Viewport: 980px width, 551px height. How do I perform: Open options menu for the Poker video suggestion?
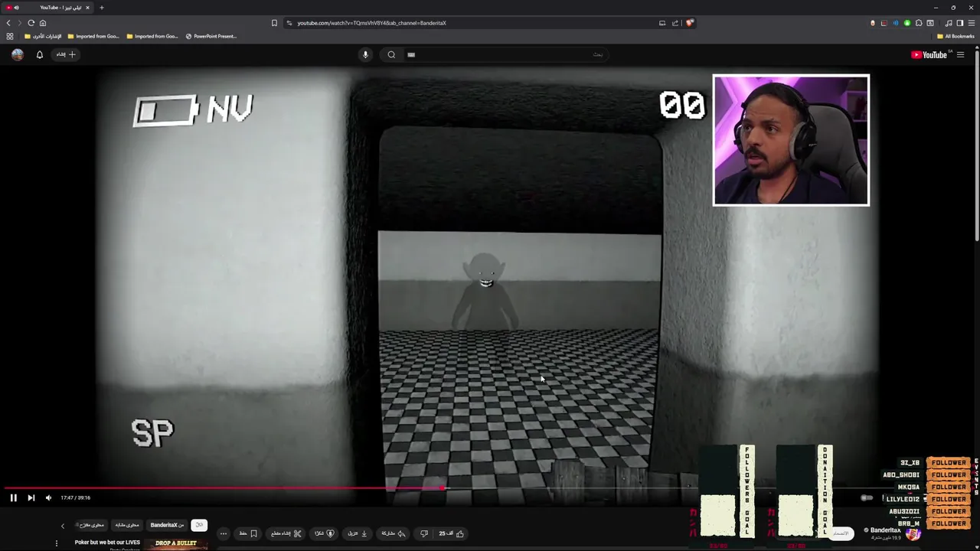pyautogui.click(x=56, y=543)
